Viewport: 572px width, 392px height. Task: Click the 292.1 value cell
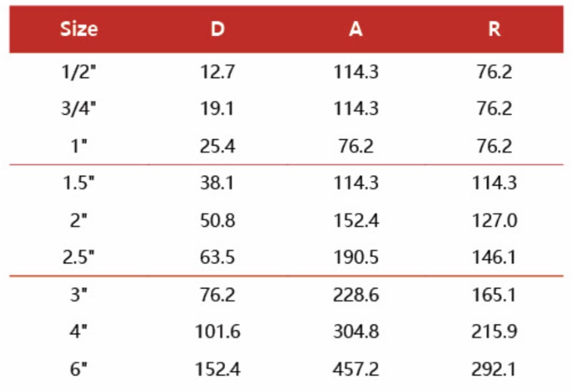tap(494, 369)
